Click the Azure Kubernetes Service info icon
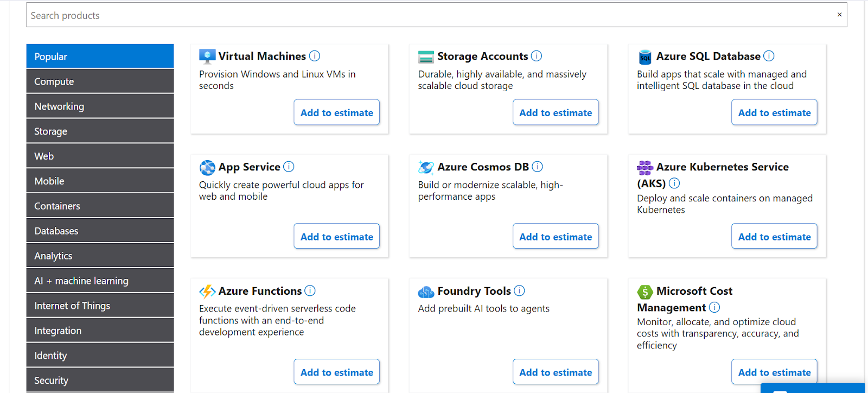The height and width of the screenshot is (393, 868). [x=674, y=183]
